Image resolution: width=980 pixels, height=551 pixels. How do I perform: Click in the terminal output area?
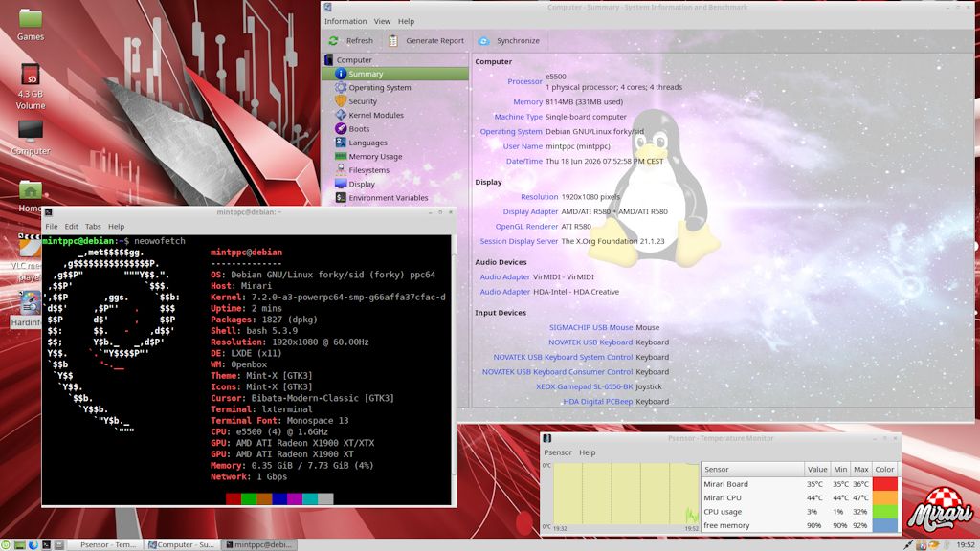[x=246, y=370]
